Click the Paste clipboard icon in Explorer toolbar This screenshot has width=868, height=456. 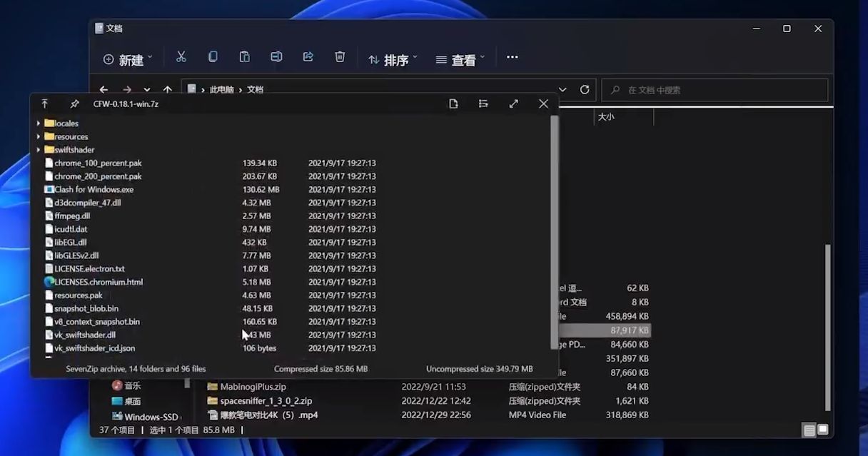click(x=245, y=57)
